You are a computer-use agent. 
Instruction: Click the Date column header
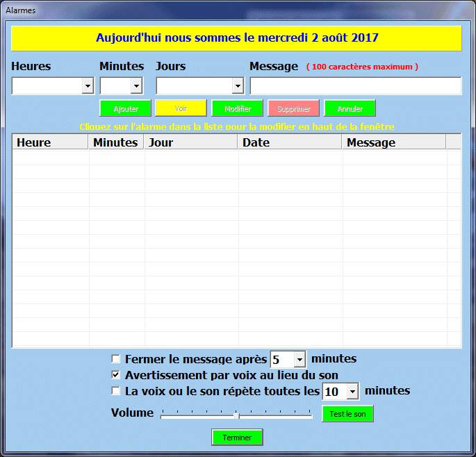(290, 142)
